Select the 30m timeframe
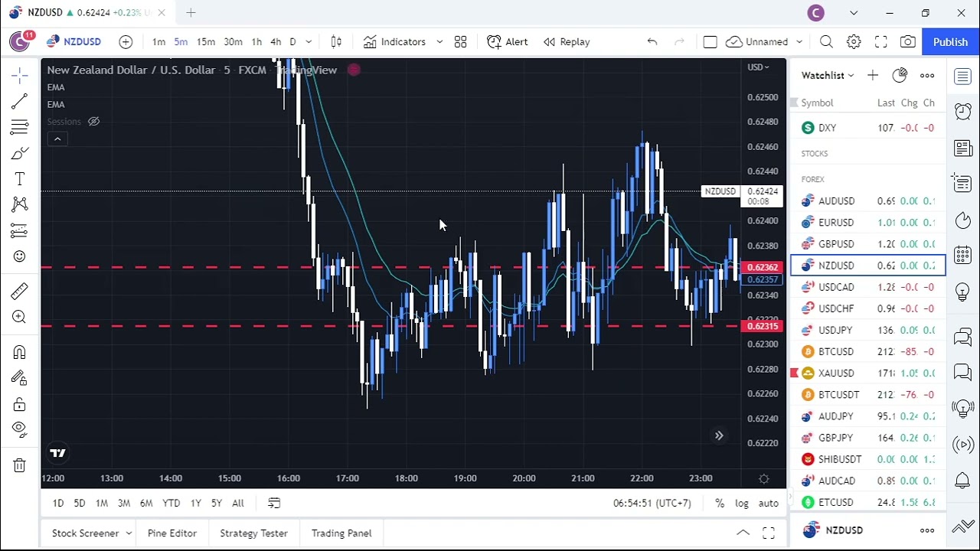980x551 pixels. [233, 42]
